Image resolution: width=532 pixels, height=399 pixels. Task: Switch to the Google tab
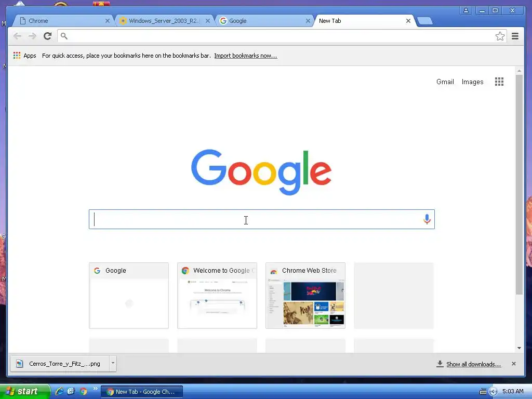click(x=264, y=21)
